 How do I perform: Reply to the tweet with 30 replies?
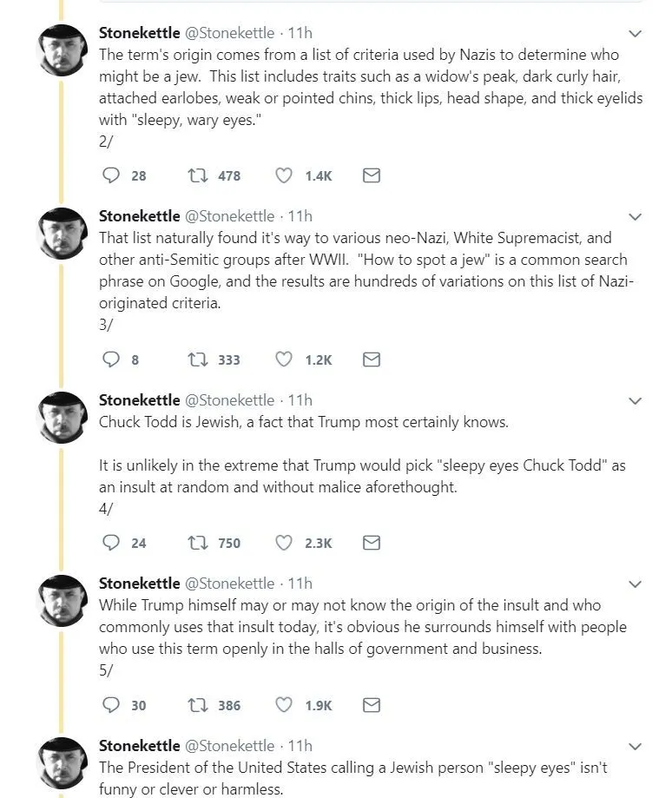[x=111, y=705]
